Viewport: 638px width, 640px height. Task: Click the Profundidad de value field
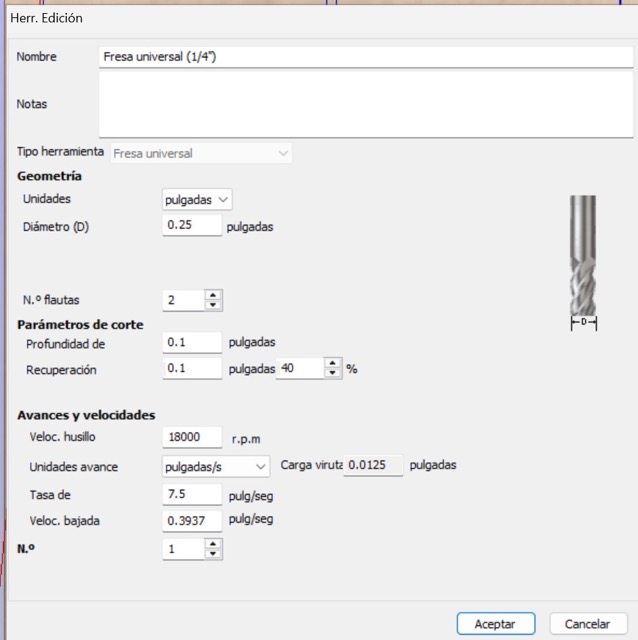[x=192, y=342]
